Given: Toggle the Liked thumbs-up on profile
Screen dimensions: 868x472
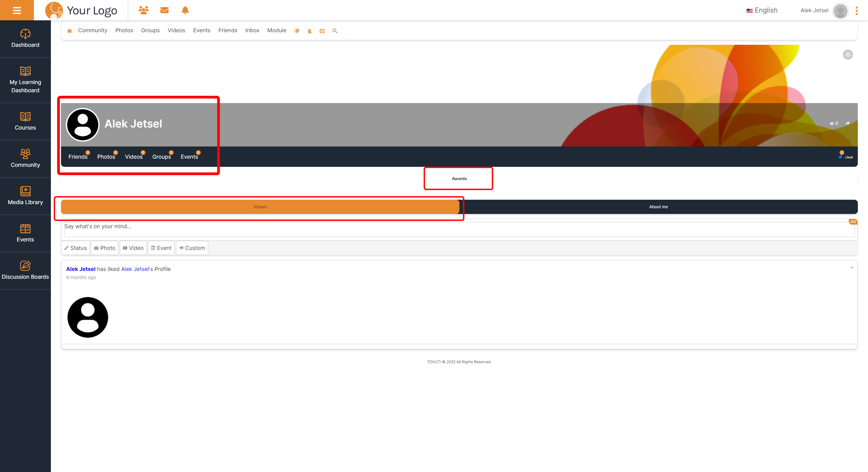Looking at the screenshot, I should 846,157.
